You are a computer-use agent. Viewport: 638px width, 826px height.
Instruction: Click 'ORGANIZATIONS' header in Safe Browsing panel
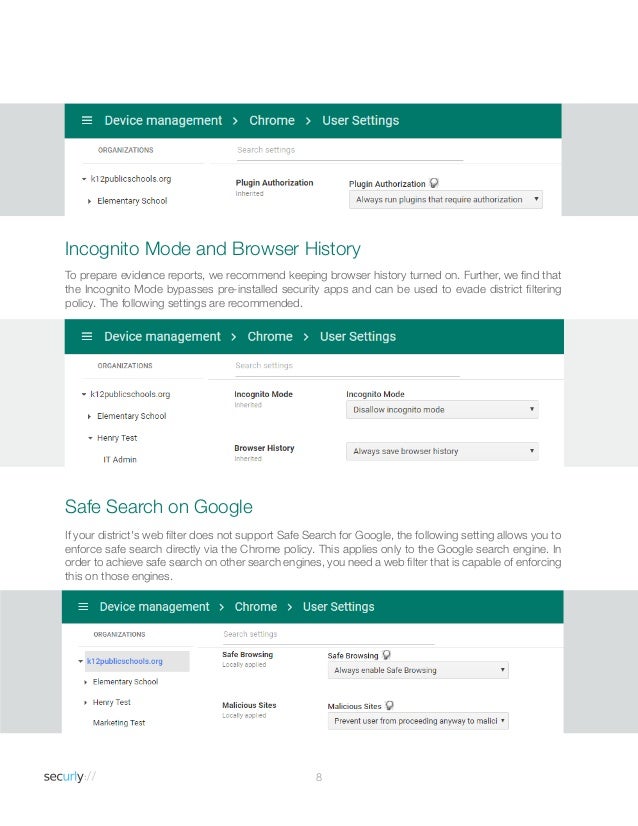[x=119, y=634]
